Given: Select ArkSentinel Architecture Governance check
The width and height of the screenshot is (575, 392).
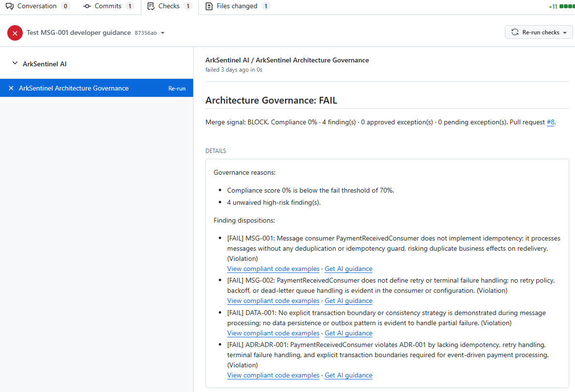Looking at the screenshot, I should coord(96,88).
